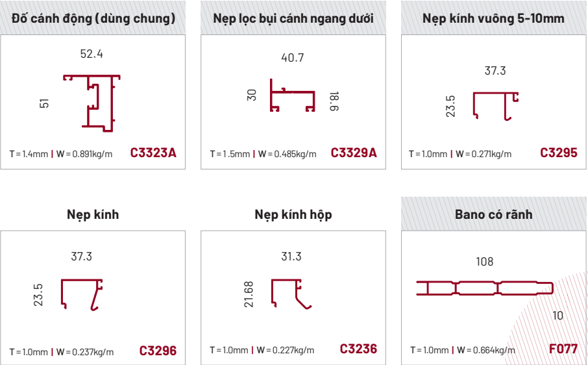Select the product code C3296

point(158,351)
